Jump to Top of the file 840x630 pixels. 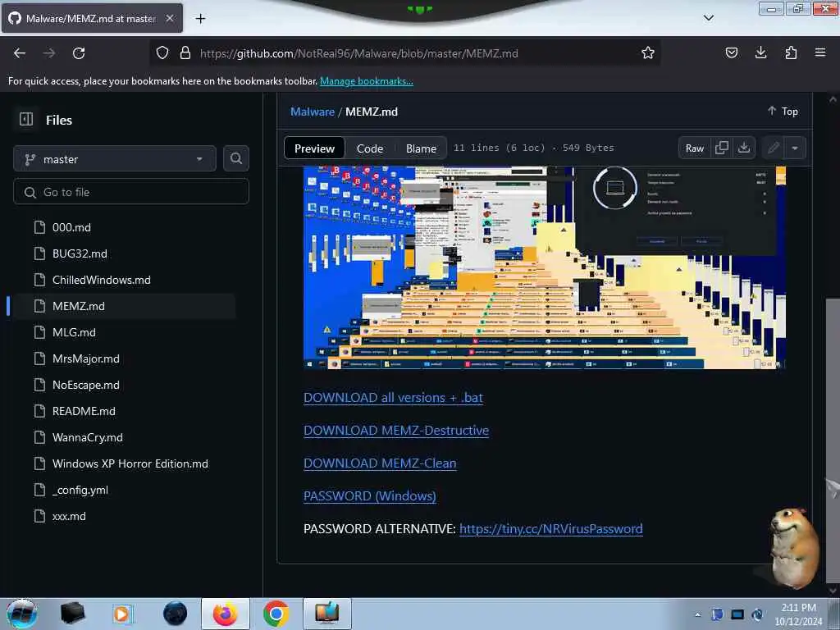point(783,111)
